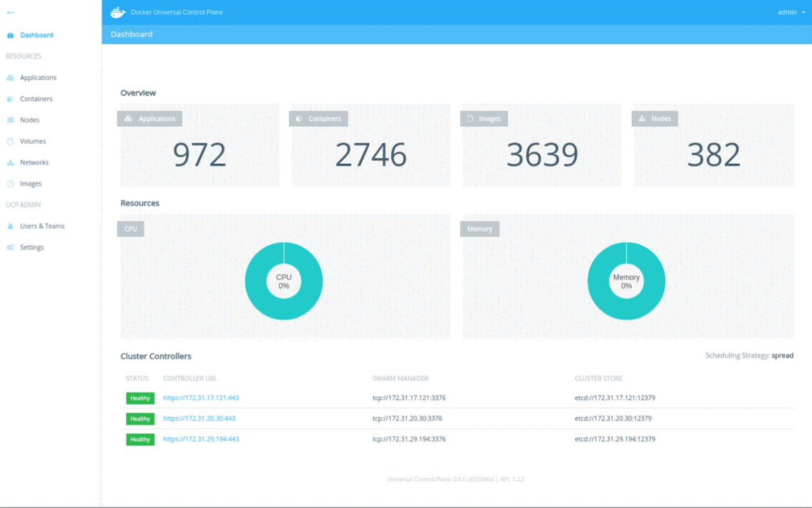Screen dimensions: 812x508
Task: Open controller link https://172.31.20.30:443
Action: tap(199, 418)
